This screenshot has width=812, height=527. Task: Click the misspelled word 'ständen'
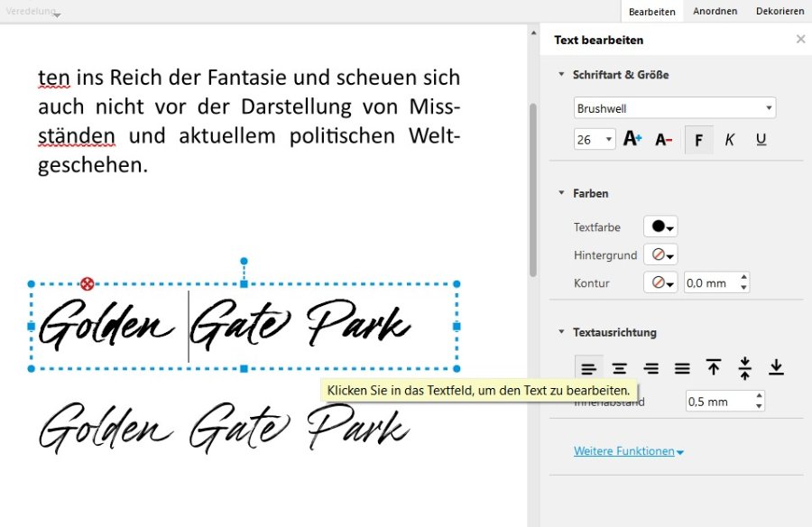[x=77, y=135]
